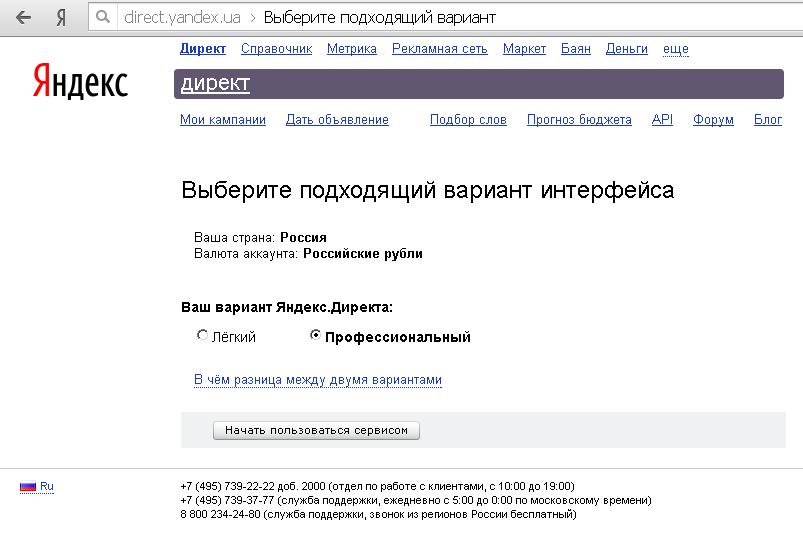
Task: Click the +7 (495) 739-37-77 support line
Action: click(416, 500)
